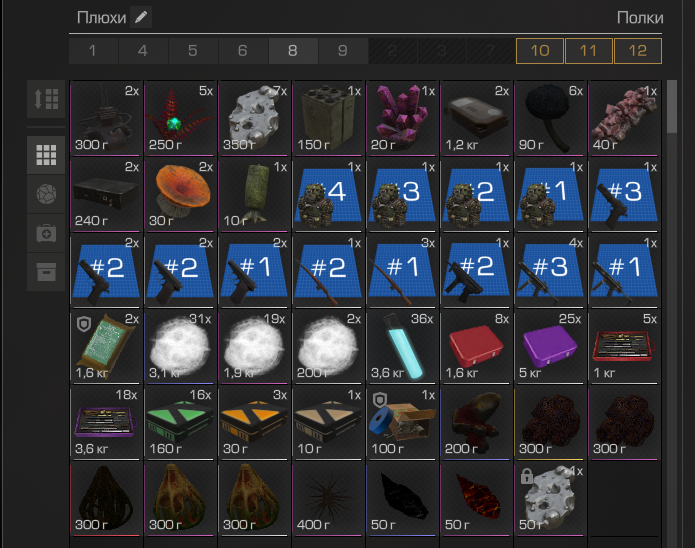
Task: Filter by artifacts using the sphere icon
Action: [x=46, y=194]
